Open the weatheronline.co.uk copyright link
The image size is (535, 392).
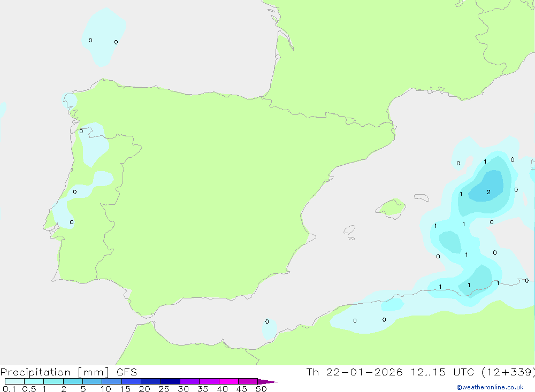tap(490, 387)
